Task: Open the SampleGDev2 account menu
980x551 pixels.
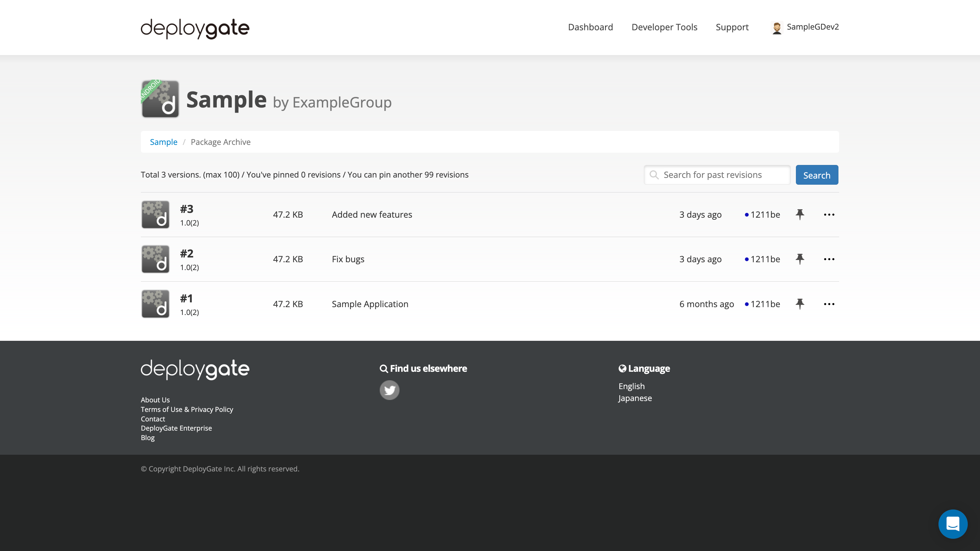Action: (804, 27)
